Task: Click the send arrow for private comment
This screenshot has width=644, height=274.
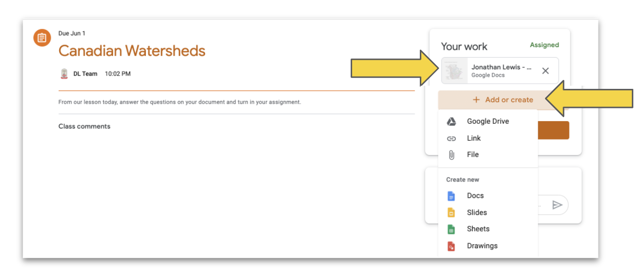Action: tap(557, 205)
